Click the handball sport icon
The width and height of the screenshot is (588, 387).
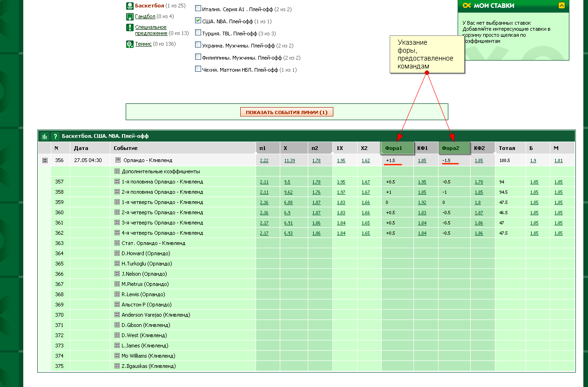click(x=130, y=17)
